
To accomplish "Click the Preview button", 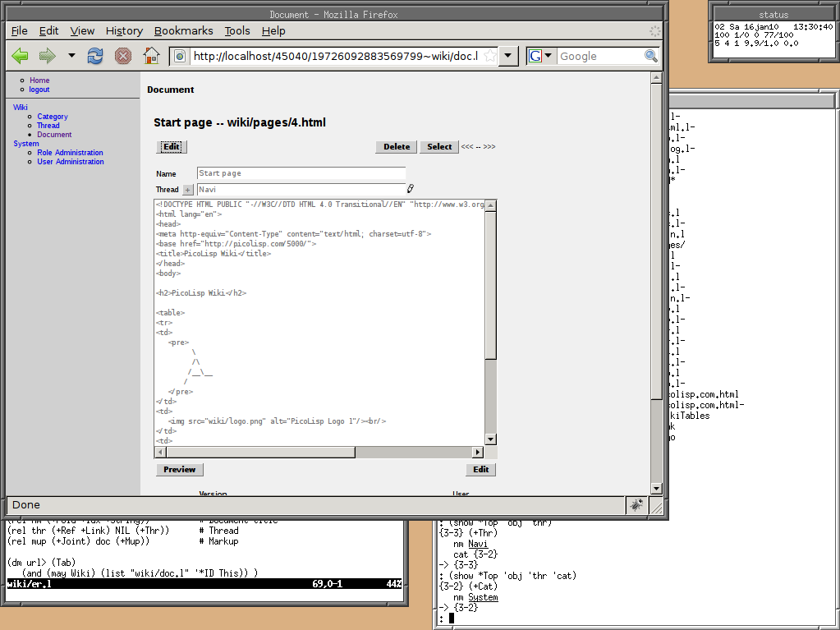I will pos(179,469).
